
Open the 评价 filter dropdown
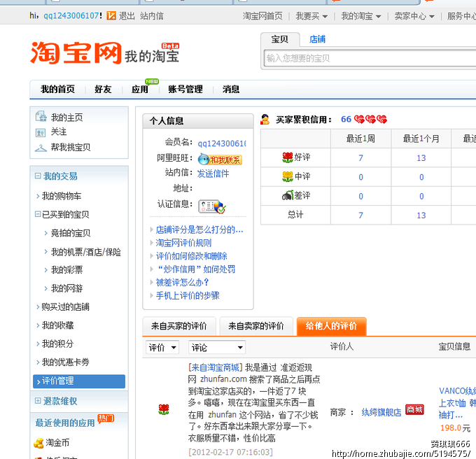coord(162,347)
